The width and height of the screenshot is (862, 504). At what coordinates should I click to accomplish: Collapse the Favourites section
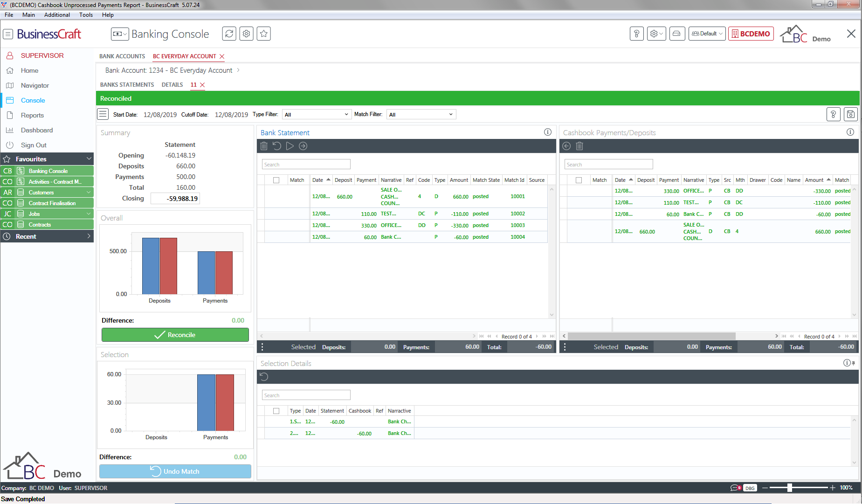(x=89, y=159)
